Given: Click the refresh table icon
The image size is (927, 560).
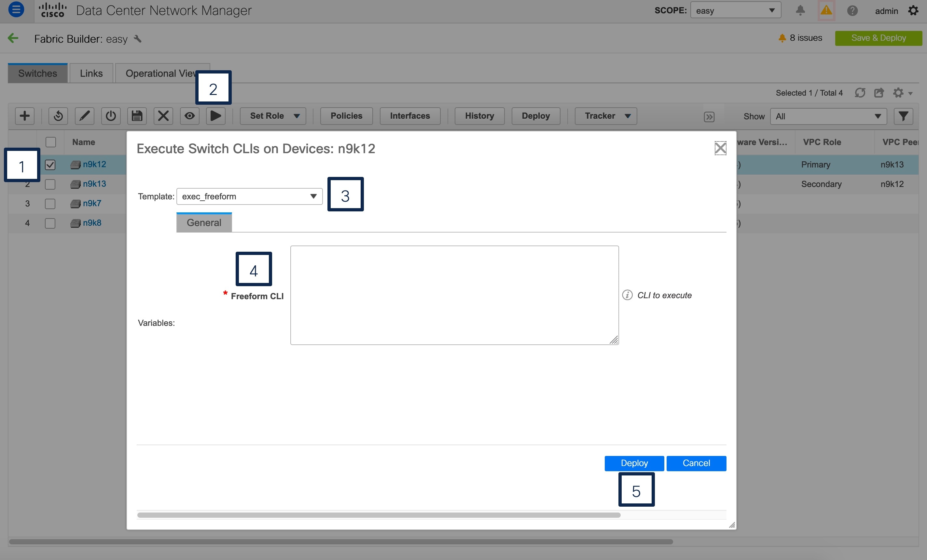Looking at the screenshot, I should pyautogui.click(x=860, y=93).
